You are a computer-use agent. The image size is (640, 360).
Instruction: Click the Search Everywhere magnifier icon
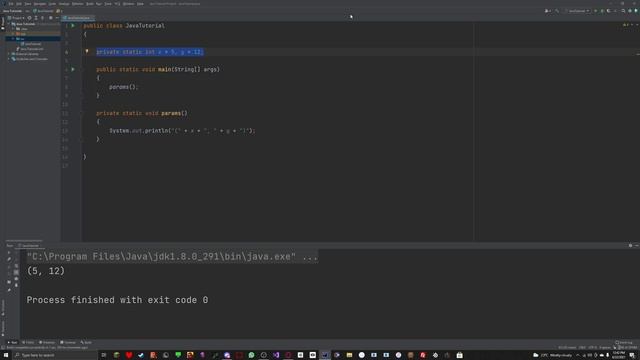[x=623, y=11]
